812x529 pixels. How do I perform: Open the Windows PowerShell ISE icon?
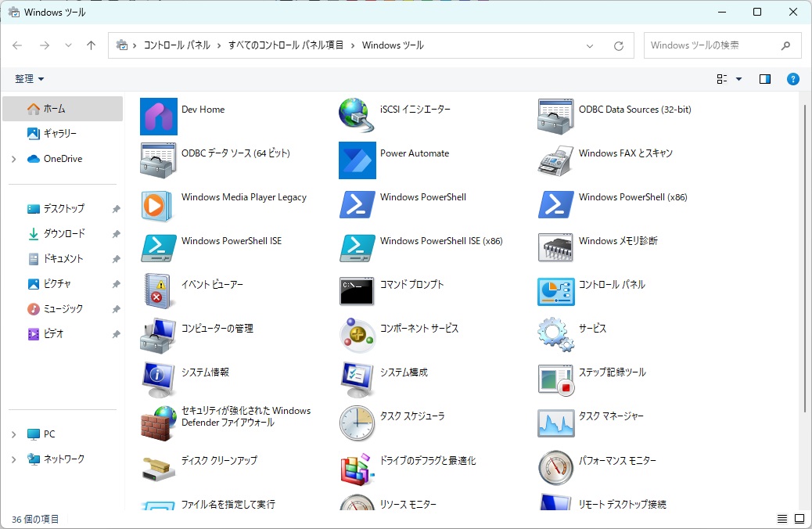click(159, 248)
